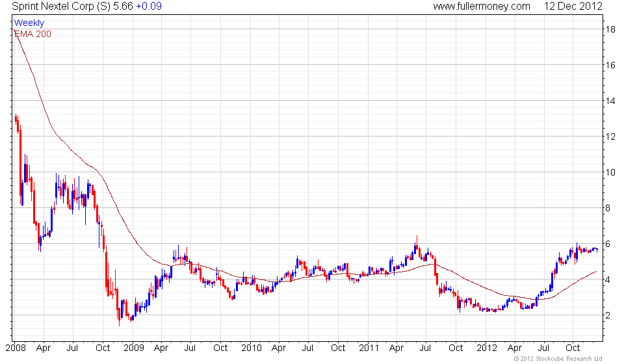Click the 'Apr' label after 2008
637x364 pixels.
[x=44, y=348]
